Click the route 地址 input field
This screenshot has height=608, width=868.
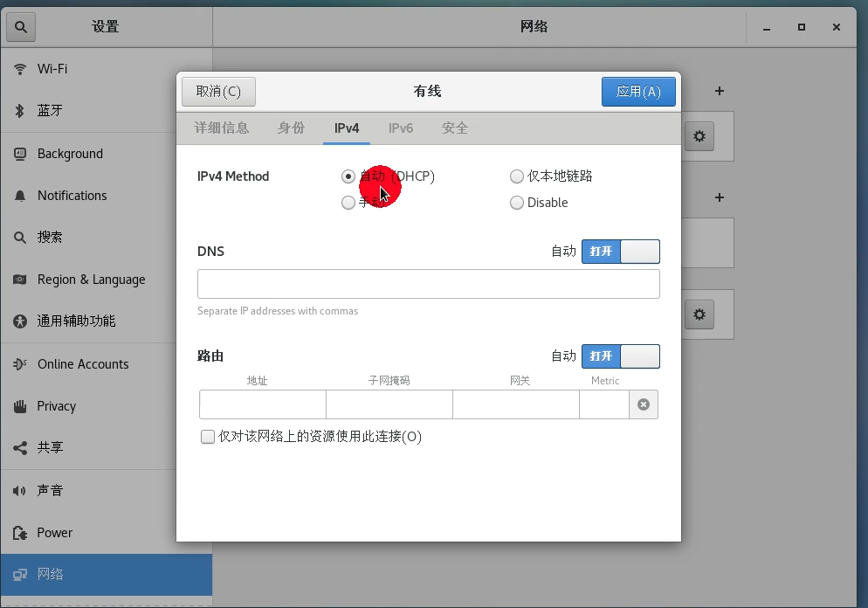pos(262,404)
